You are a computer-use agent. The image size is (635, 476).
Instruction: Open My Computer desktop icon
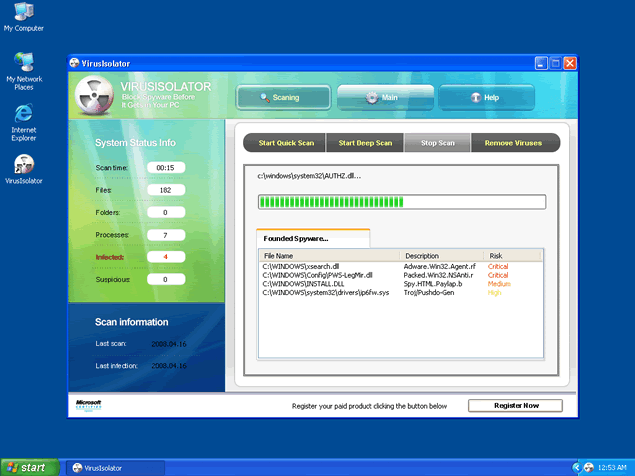pyautogui.click(x=23, y=14)
